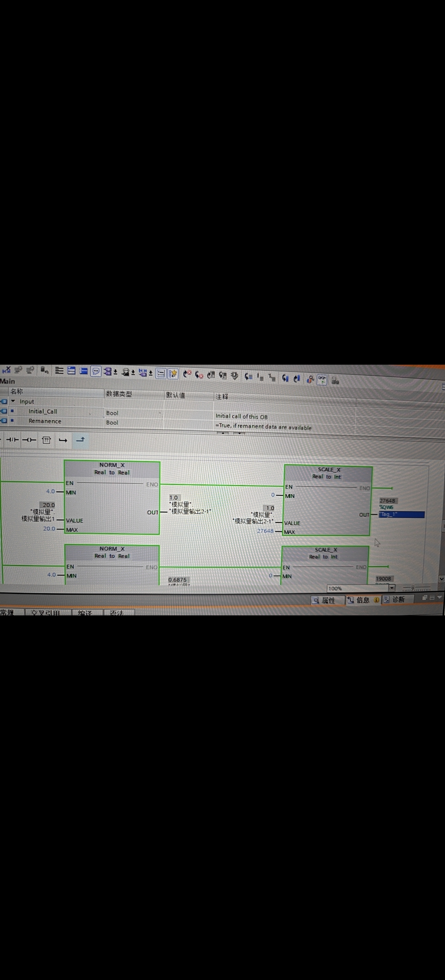The height and width of the screenshot is (980, 445).
Task: Insert an output coil instruction
Action: [x=29, y=440]
